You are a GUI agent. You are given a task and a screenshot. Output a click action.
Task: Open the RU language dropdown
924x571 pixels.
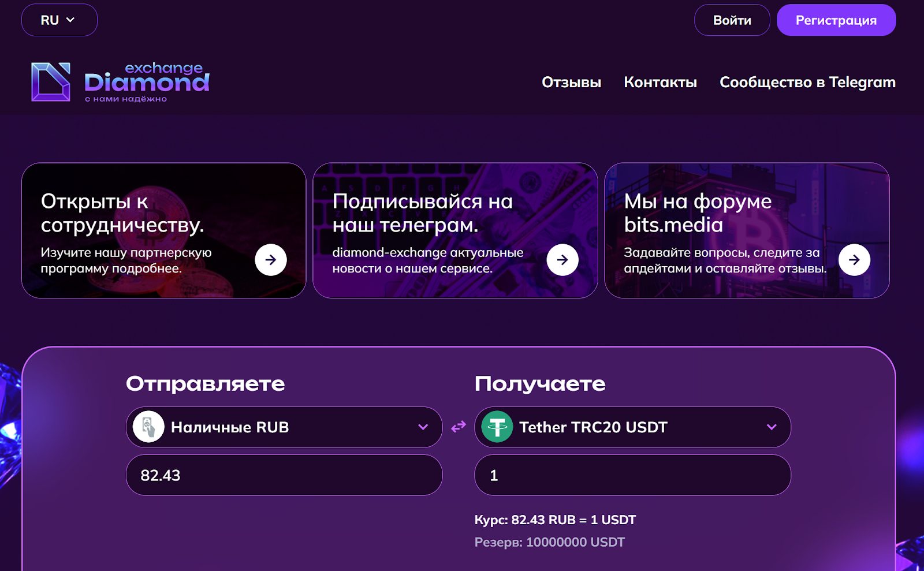pos(59,20)
